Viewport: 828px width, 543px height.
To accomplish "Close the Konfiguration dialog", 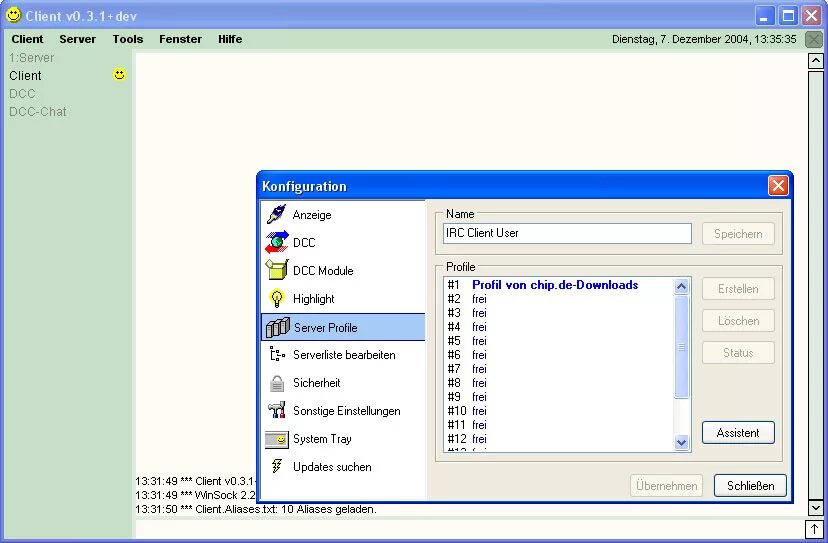I will 778,185.
